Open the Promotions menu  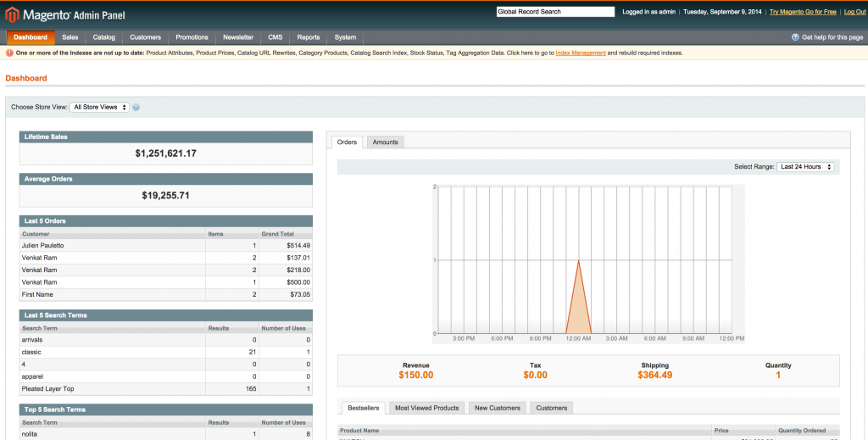pos(192,37)
